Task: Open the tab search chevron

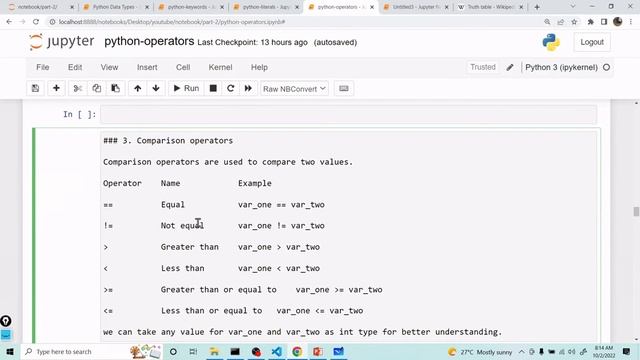Action: coord(573,7)
